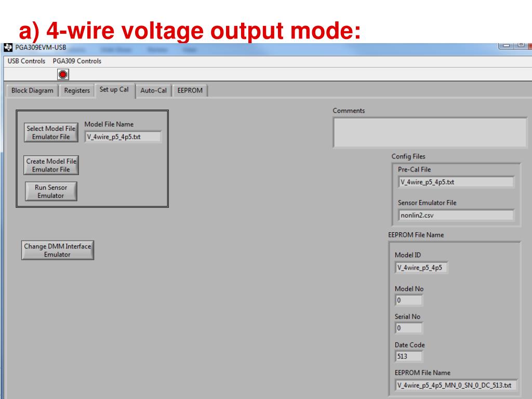
Task: Click the Comments label
Action: [x=349, y=111]
